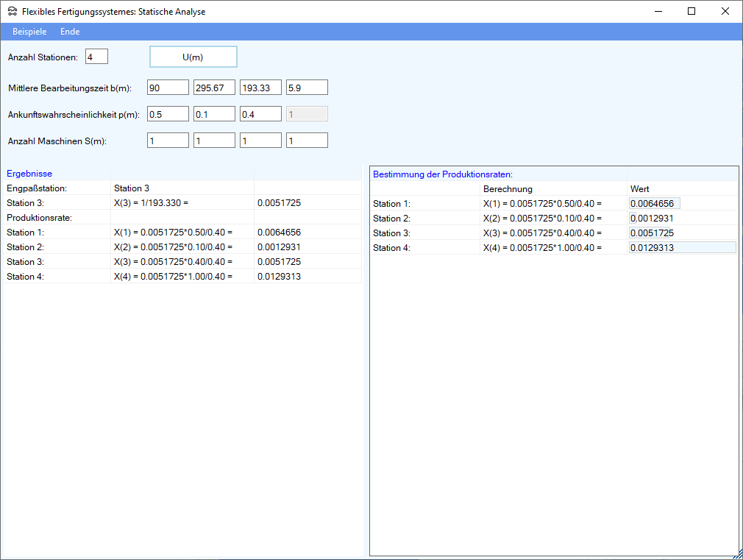This screenshot has width=743, height=560.
Task: Click the arrival probability field with 0.1
Action: coord(214,114)
